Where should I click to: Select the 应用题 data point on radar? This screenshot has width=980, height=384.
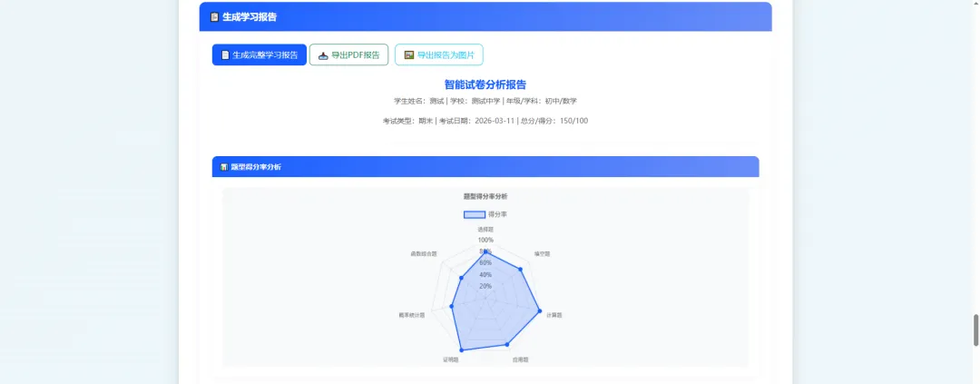coord(507,344)
